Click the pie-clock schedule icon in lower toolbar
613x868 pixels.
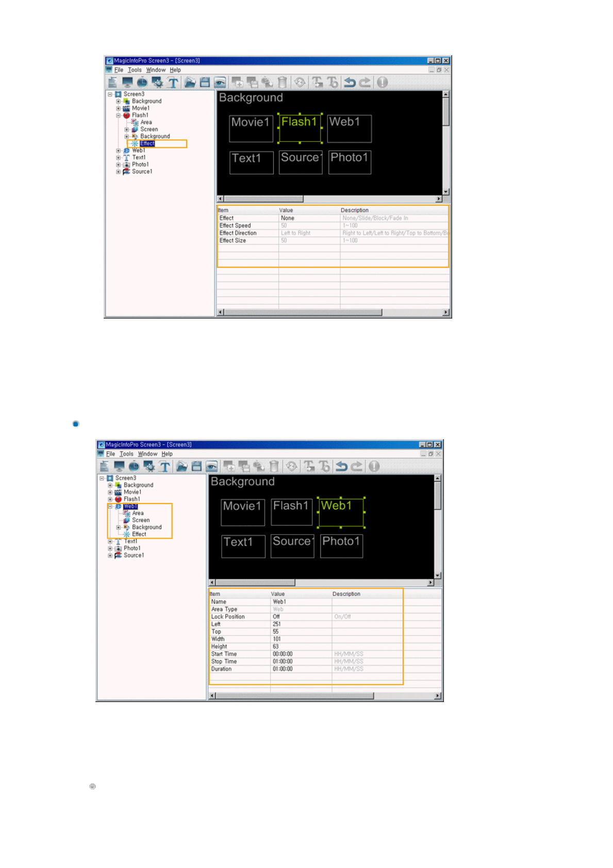click(x=134, y=466)
